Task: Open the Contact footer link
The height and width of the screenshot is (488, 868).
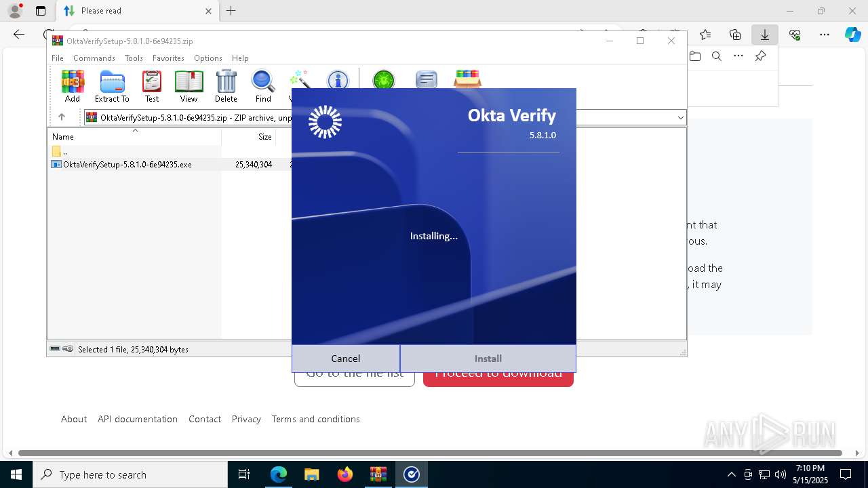Action: 205,419
